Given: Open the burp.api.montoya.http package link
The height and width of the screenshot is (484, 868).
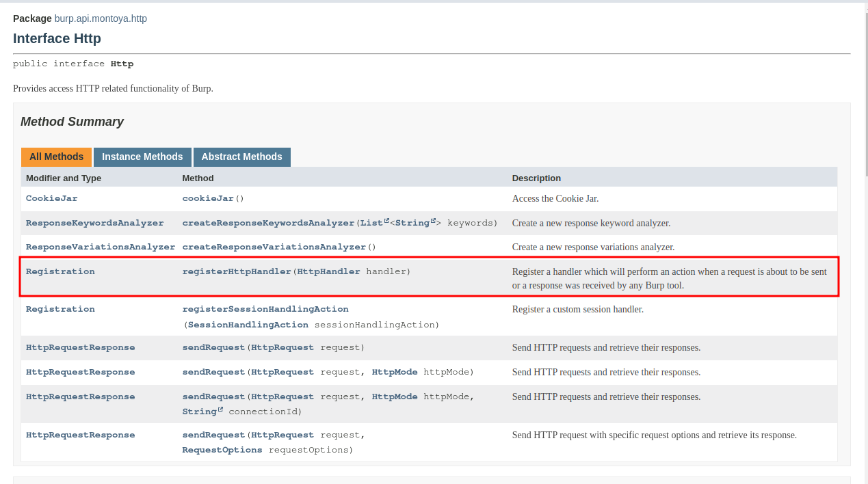Looking at the screenshot, I should [101, 18].
